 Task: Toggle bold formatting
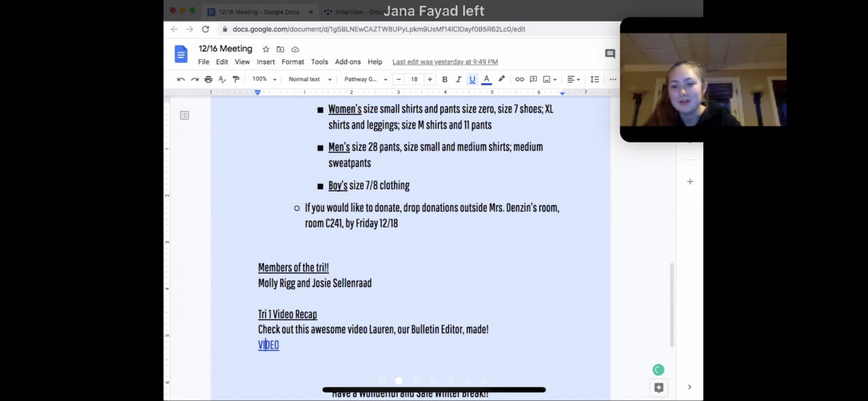(x=445, y=79)
